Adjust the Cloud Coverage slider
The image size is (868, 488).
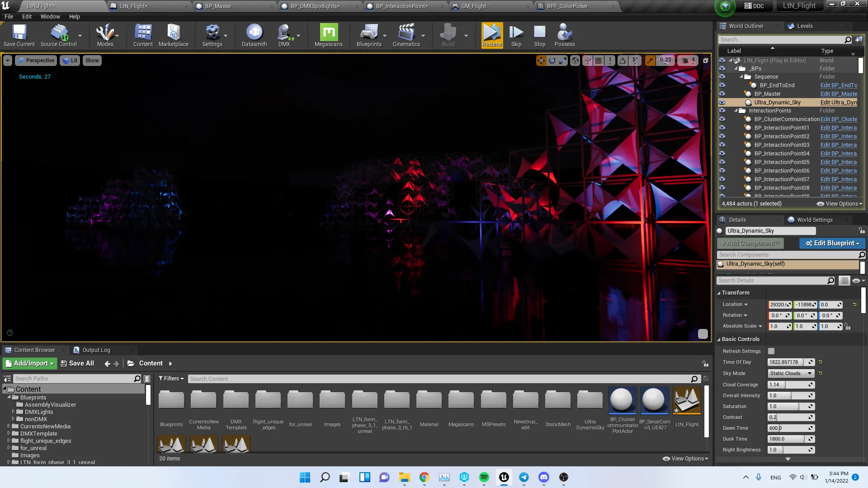(791, 385)
